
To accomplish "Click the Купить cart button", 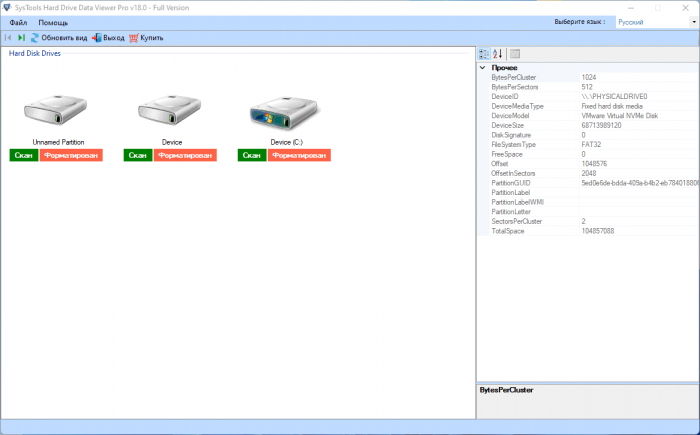I will (146, 38).
